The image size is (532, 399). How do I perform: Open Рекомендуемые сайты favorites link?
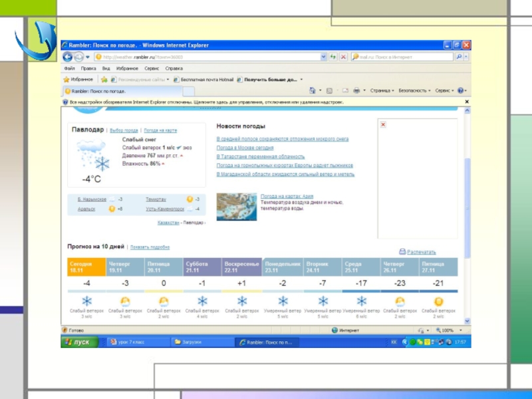coord(140,79)
